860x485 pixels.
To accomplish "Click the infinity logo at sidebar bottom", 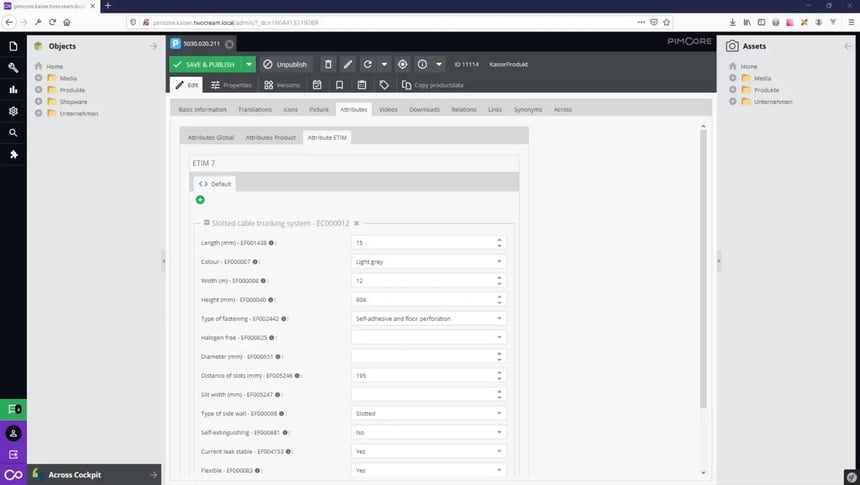I will 13,475.
